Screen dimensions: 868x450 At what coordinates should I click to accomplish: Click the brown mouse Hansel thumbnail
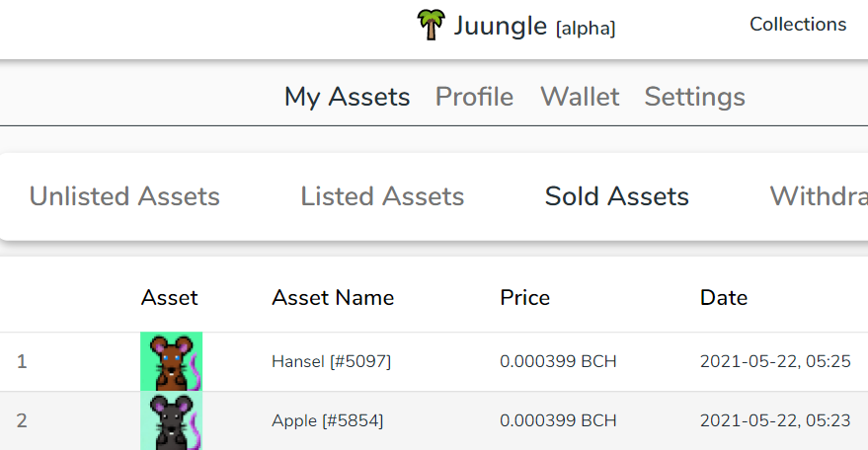coord(171,361)
